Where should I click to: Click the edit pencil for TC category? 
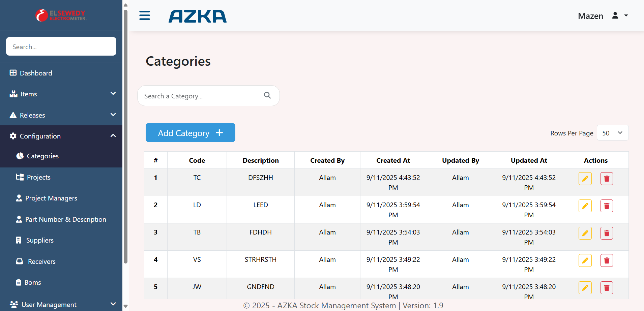[x=585, y=179]
